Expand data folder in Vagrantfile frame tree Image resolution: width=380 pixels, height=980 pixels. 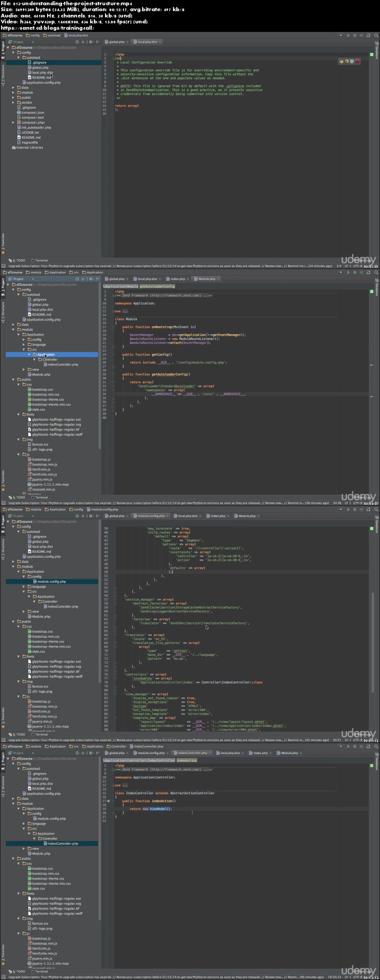tap(13, 88)
